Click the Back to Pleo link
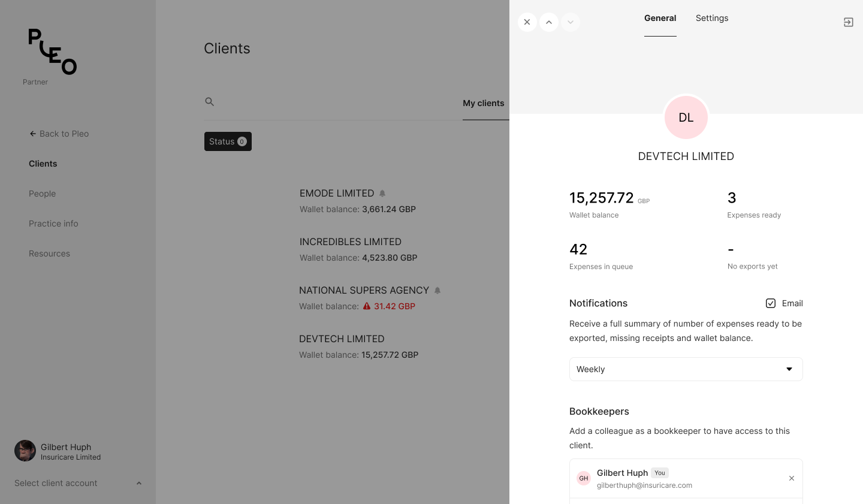The height and width of the screenshot is (504, 863). (x=59, y=134)
